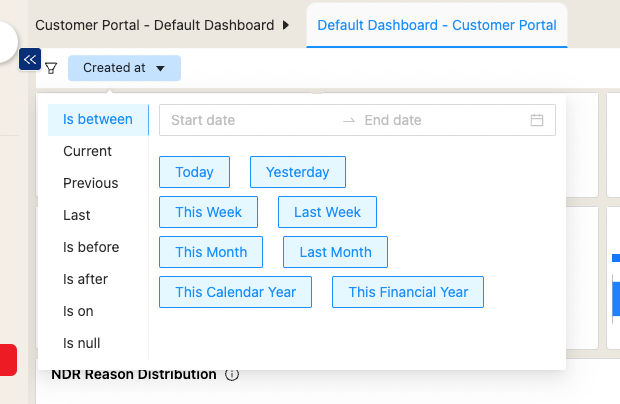Select the Is null condition
The width and height of the screenshot is (620, 404).
tap(82, 344)
